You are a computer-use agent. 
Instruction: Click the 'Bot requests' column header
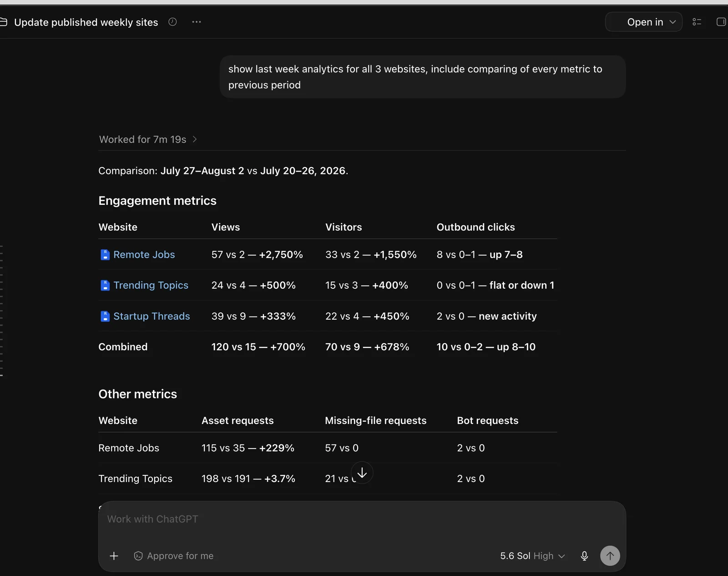487,421
